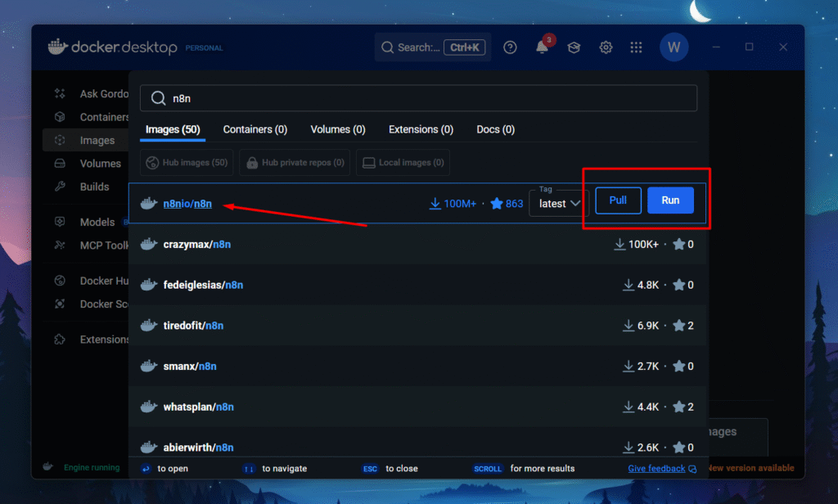Open Builds in the sidebar
Image resolution: width=838 pixels, height=504 pixels.
point(94,187)
